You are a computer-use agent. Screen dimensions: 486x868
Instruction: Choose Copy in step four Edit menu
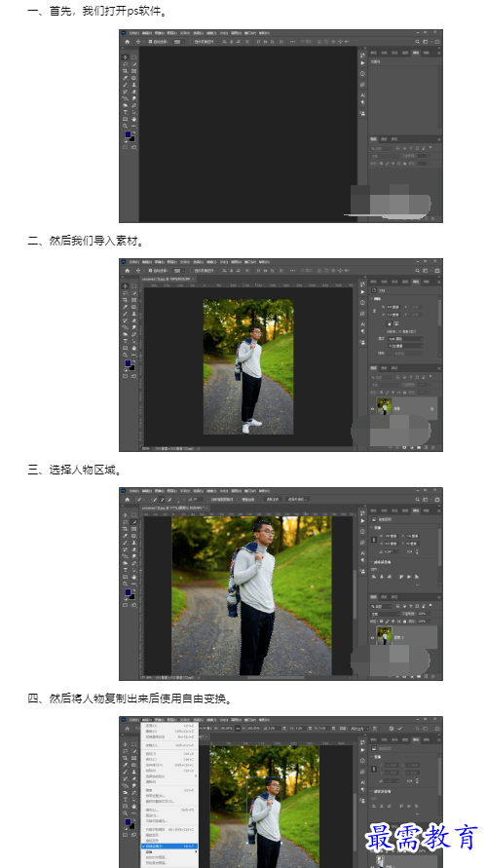point(169,760)
